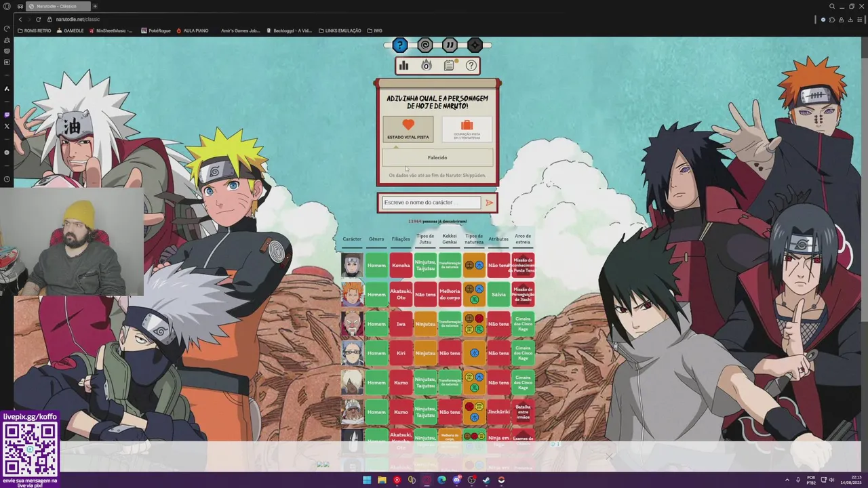Open the GAMEDLE bookmark
Screen dimensions: 868x488
click(x=71, y=30)
